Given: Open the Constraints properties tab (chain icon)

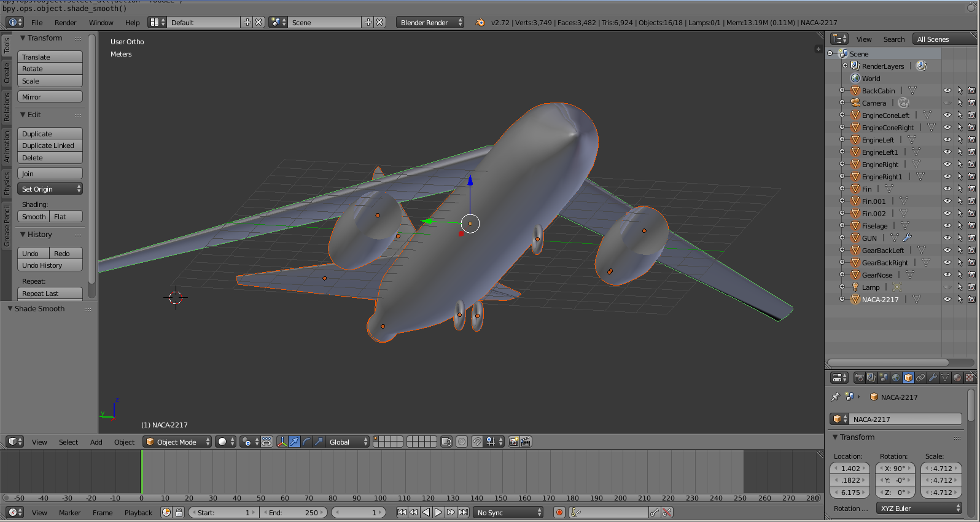Looking at the screenshot, I should [x=920, y=378].
